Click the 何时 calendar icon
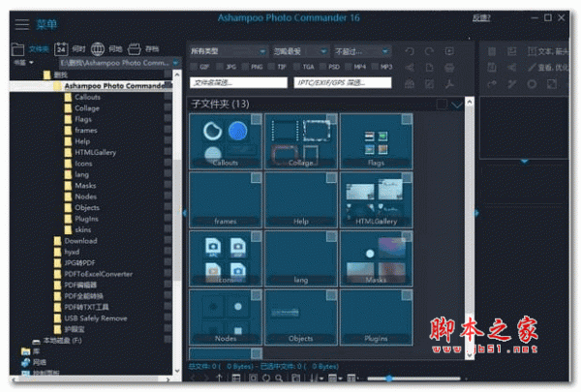The width and height of the screenshot is (581, 392). (60, 47)
